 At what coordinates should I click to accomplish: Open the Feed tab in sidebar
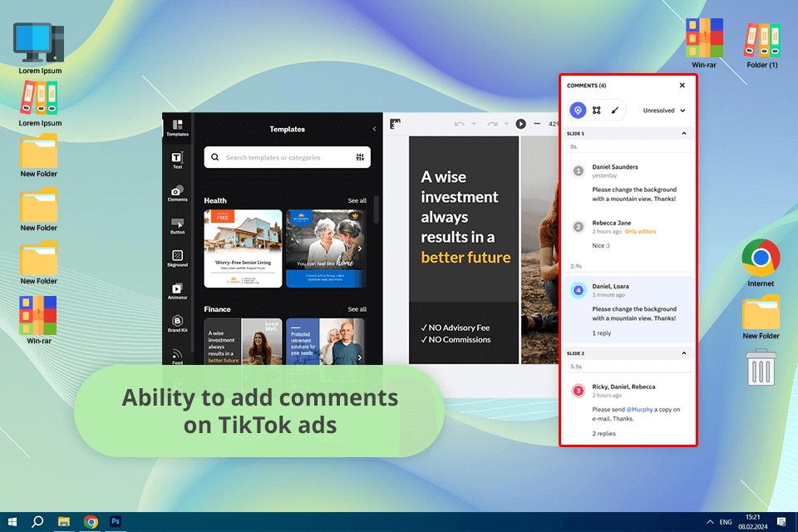coord(177,356)
